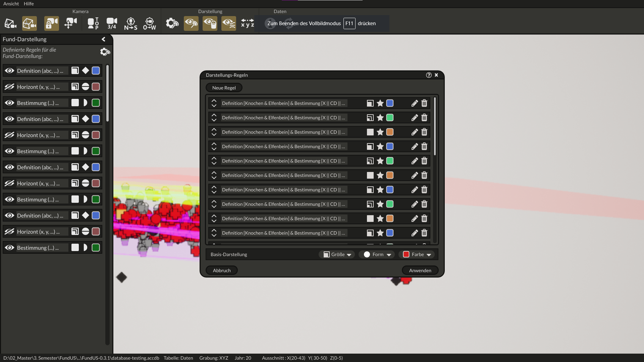Select text of the first dialog rule

click(x=284, y=103)
